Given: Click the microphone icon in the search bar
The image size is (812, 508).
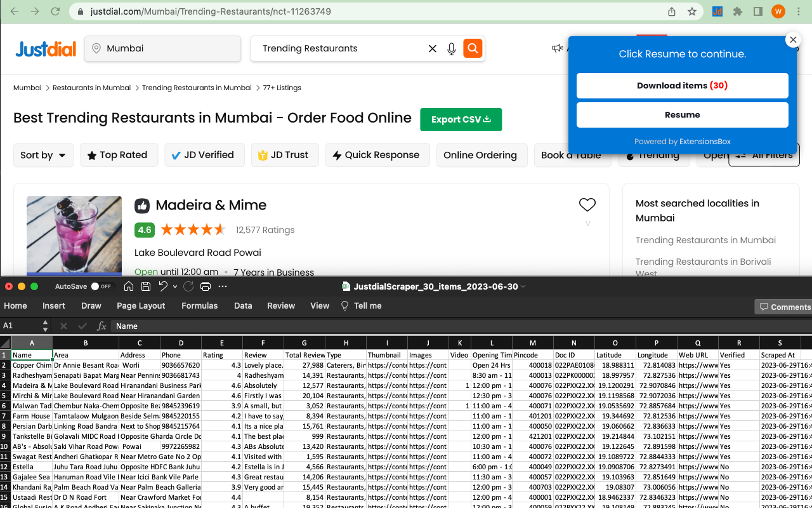Looking at the screenshot, I should point(451,48).
